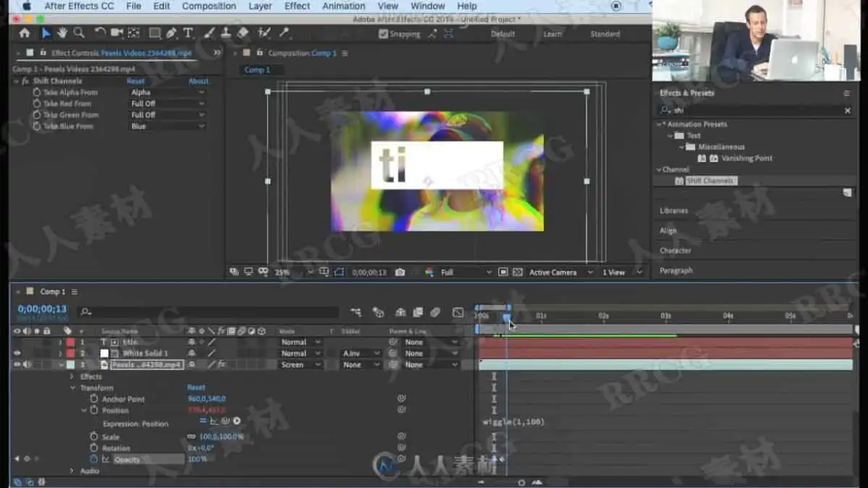
Task: Click Reset for Shift Channels effect
Action: [136, 81]
